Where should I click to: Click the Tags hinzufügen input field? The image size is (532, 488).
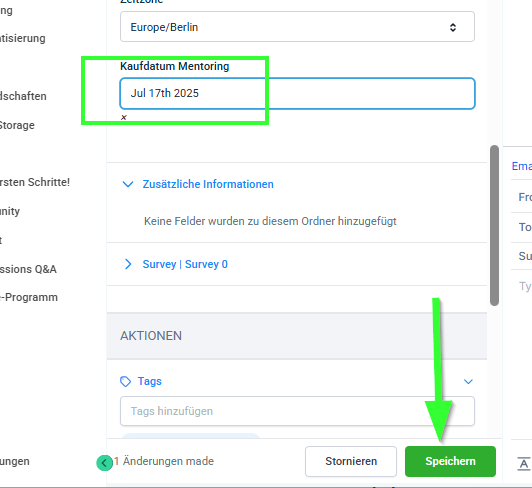pyautogui.click(x=297, y=411)
